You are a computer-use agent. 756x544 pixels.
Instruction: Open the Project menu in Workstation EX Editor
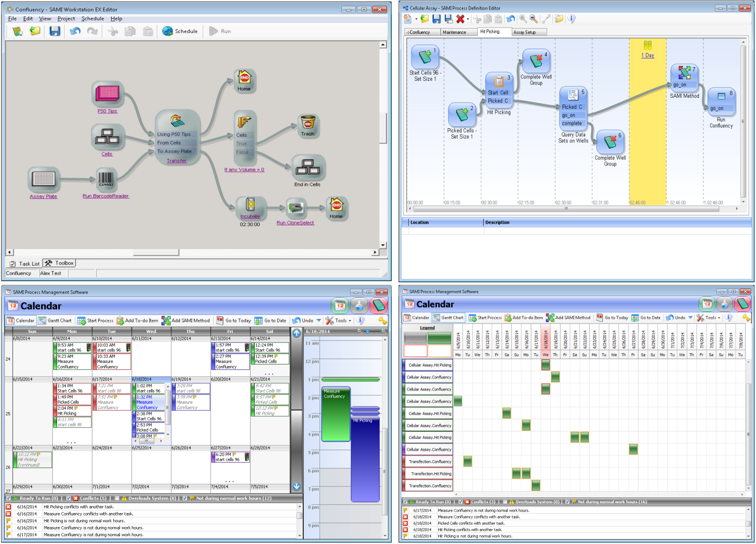[66, 18]
